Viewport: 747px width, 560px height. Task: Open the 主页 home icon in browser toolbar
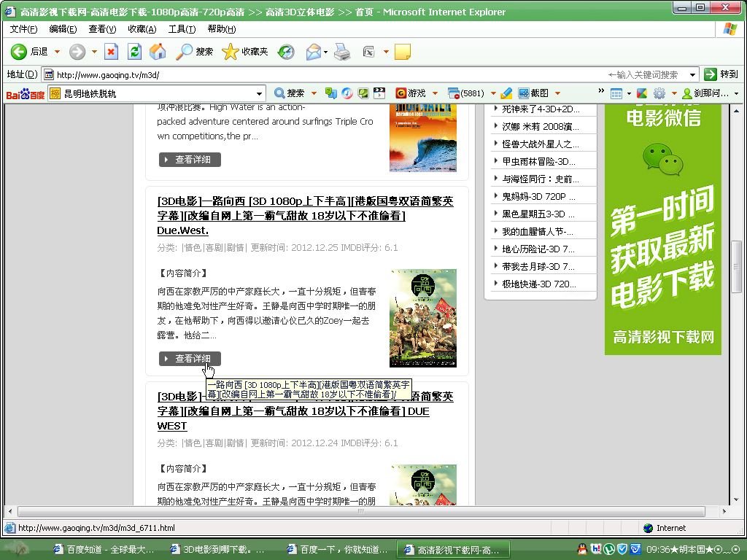[158, 52]
